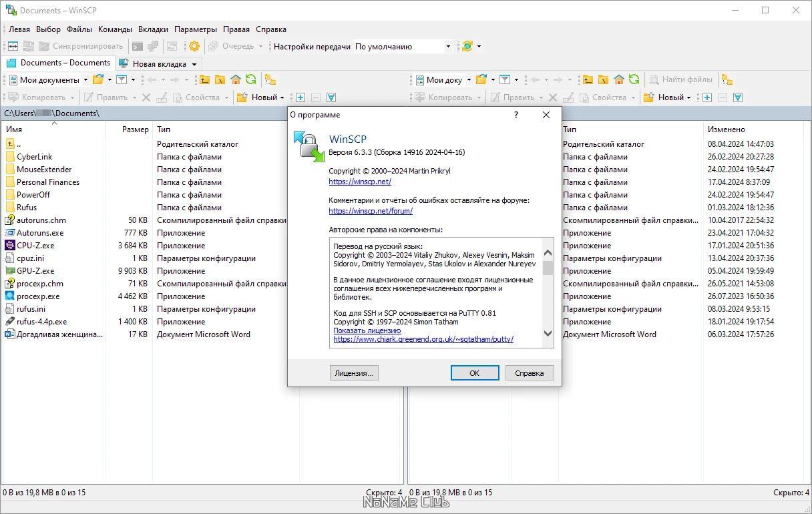Open the Новый dropdown in right panel

pos(689,97)
